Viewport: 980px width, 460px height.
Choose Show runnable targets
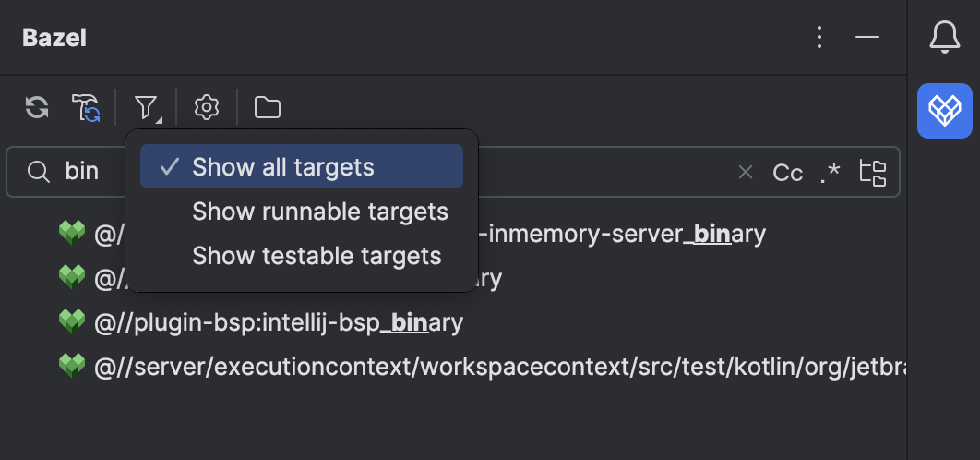(x=319, y=212)
